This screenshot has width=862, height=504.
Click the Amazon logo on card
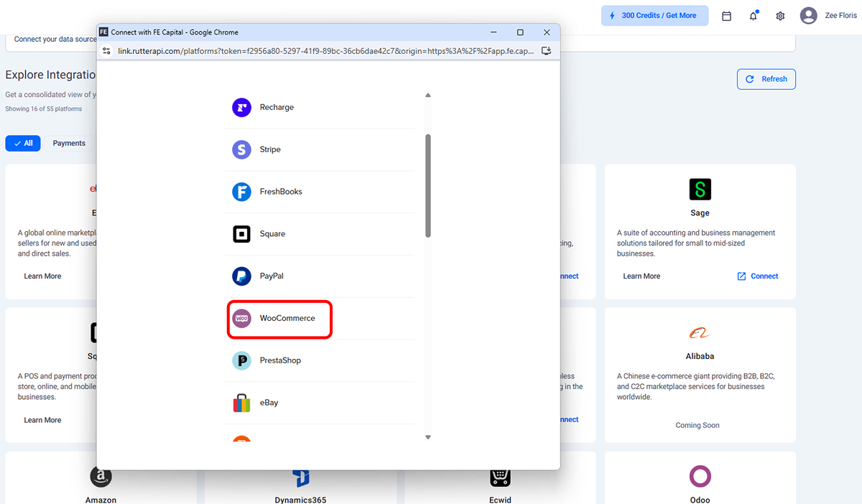101,477
